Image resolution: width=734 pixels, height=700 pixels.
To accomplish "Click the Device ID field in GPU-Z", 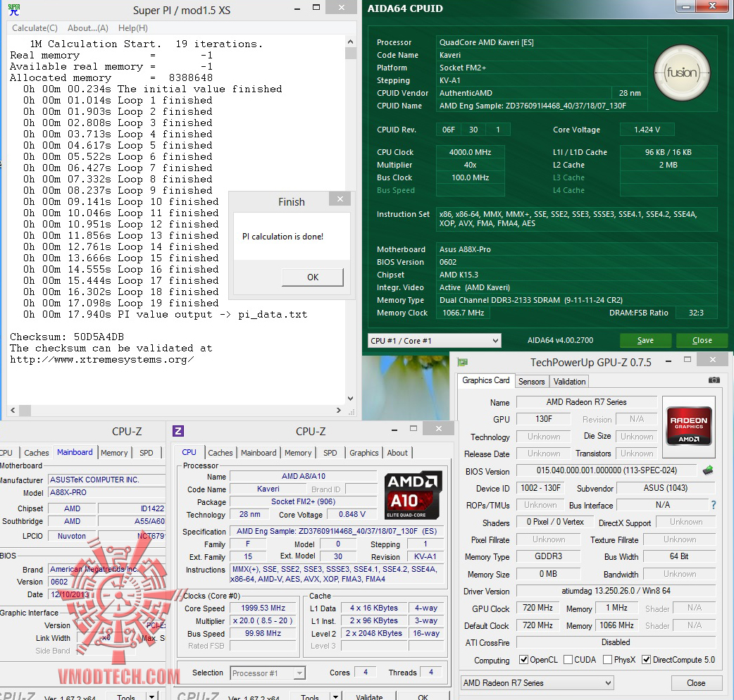I will point(540,488).
